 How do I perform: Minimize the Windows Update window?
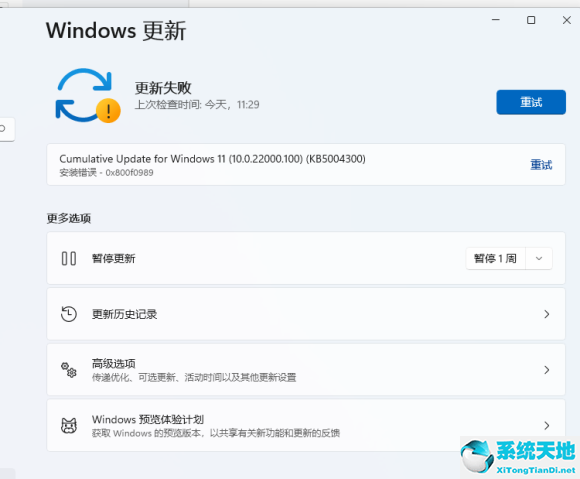coord(496,20)
